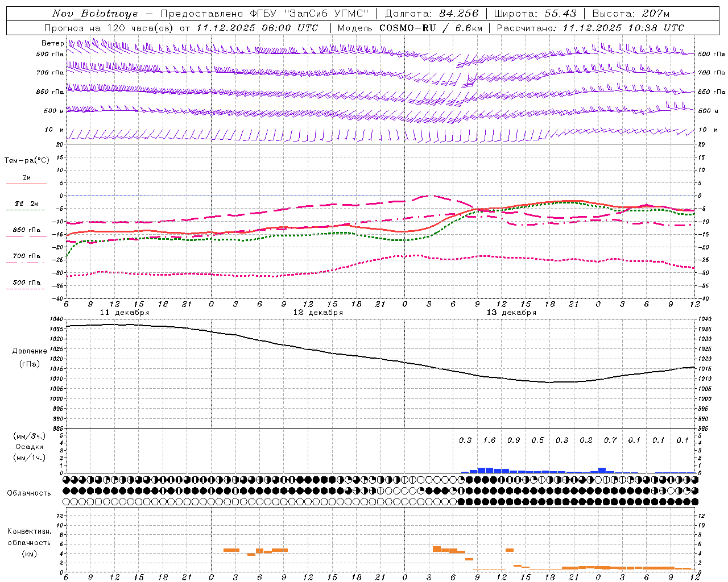Click the '12 декабря' date label
Viewport: 728px width, 582px height.
pos(318,313)
